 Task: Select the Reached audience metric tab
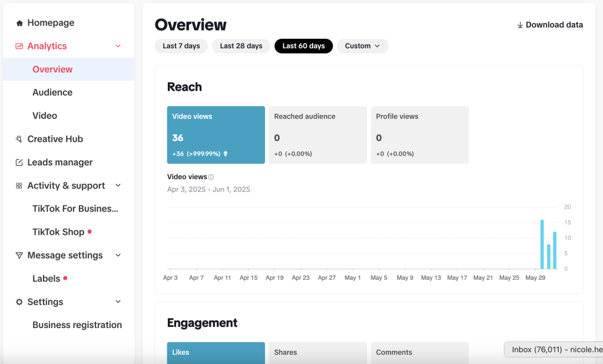coord(317,134)
